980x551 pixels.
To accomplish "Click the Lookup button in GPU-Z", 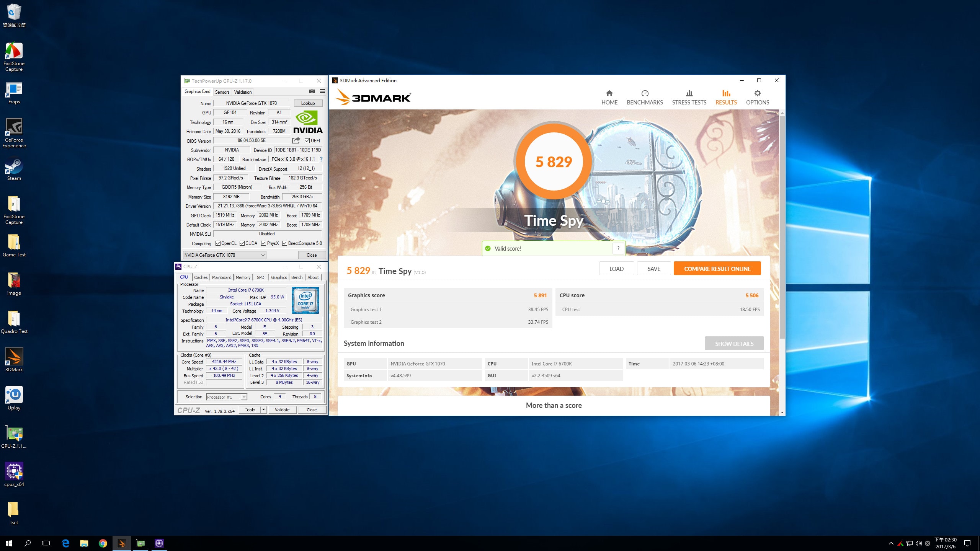I will [x=308, y=103].
